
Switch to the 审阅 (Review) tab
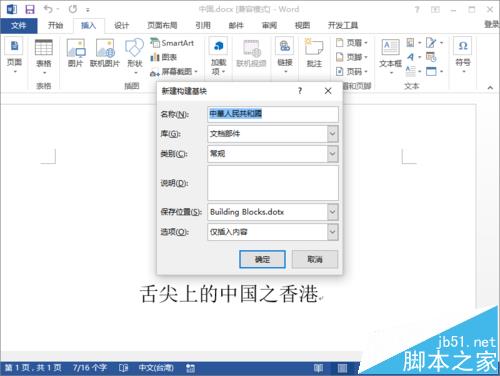269,25
